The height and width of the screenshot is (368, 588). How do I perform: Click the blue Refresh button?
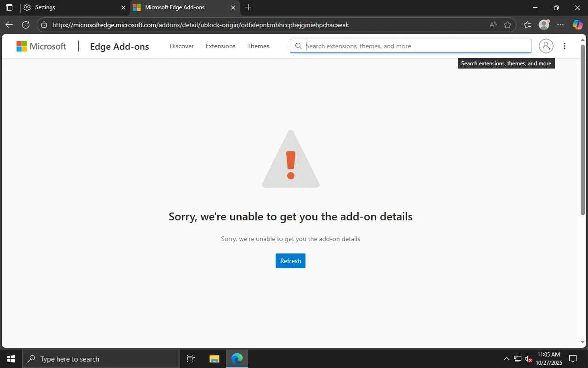pyautogui.click(x=290, y=261)
